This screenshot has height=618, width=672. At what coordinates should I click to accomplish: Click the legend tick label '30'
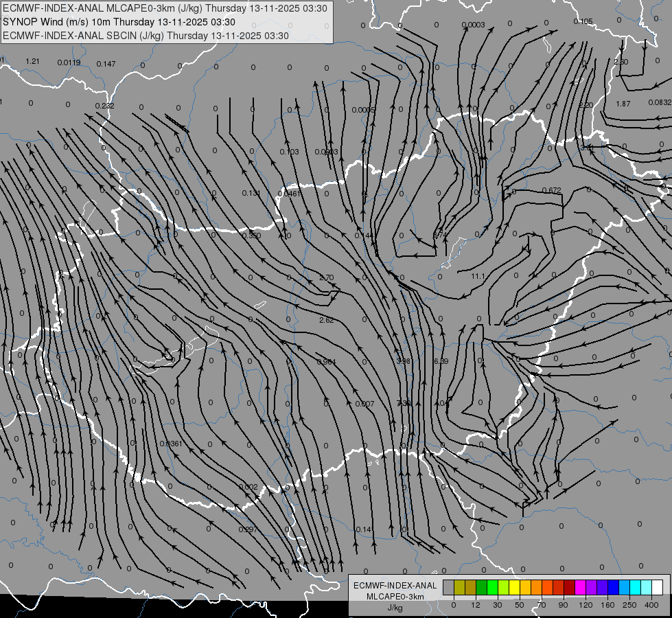(497, 605)
